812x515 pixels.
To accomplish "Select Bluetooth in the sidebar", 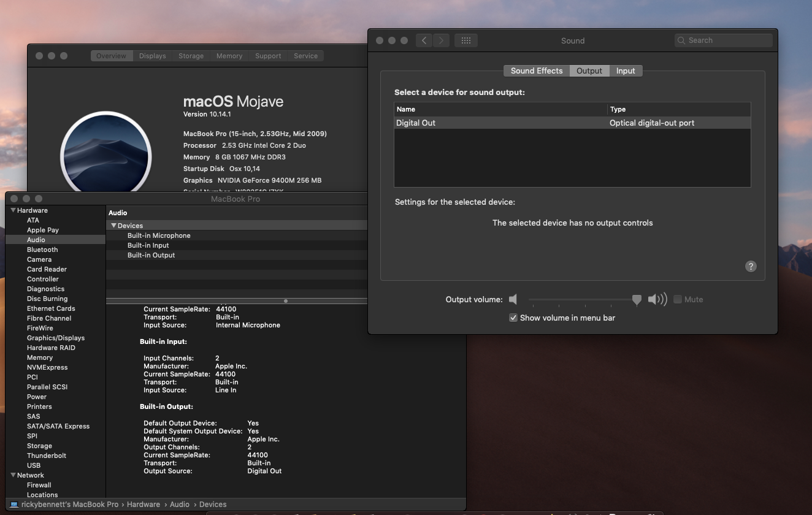I will [x=42, y=250].
